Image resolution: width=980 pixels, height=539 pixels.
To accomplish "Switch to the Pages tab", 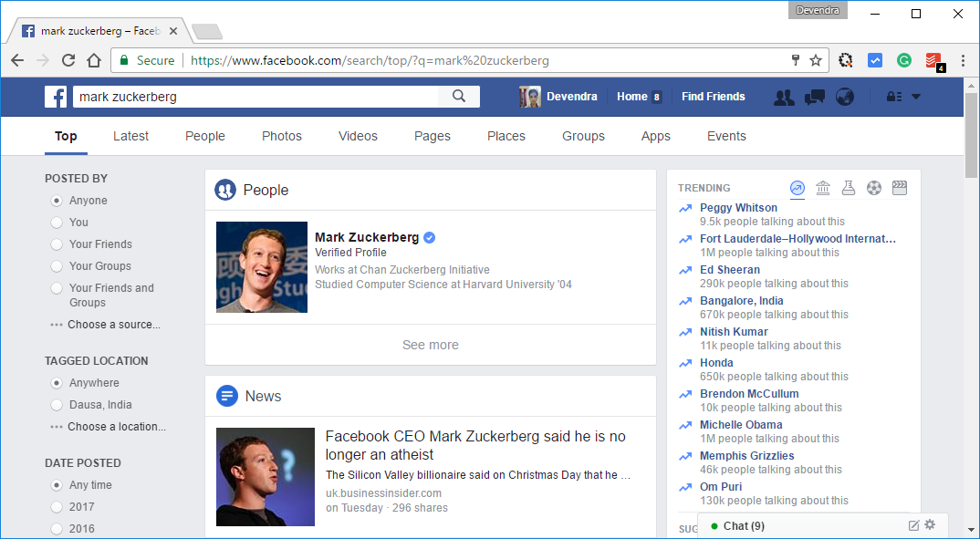I will [x=433, y=136].
